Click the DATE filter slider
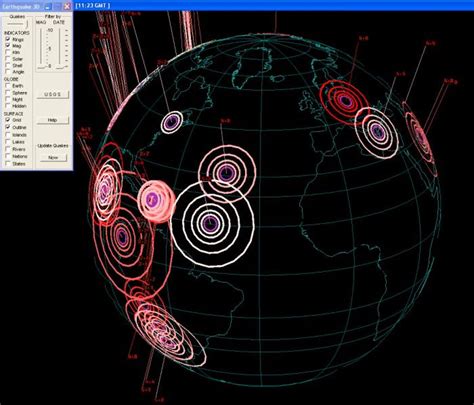The height and width of the screenshot is (405, 474). coord(60,48)
